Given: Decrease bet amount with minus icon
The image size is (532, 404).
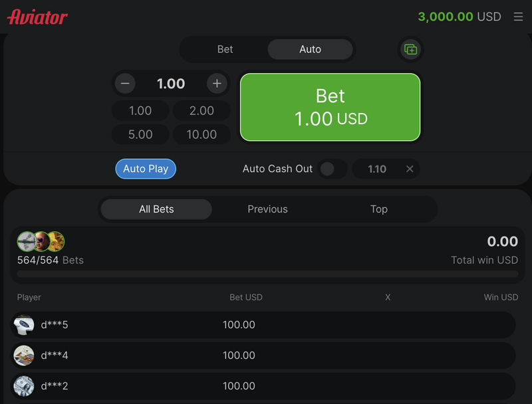Looking at the screenshot, I should 125,84.
